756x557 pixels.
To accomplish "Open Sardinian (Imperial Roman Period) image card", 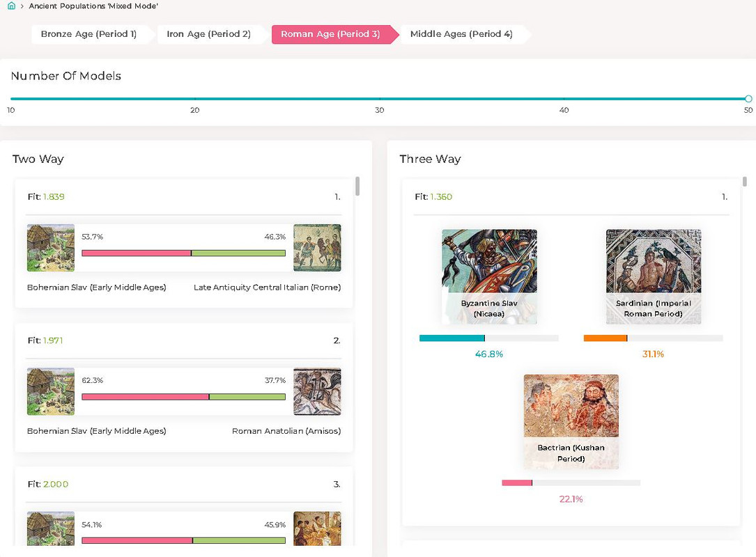I will click(654, 276).
